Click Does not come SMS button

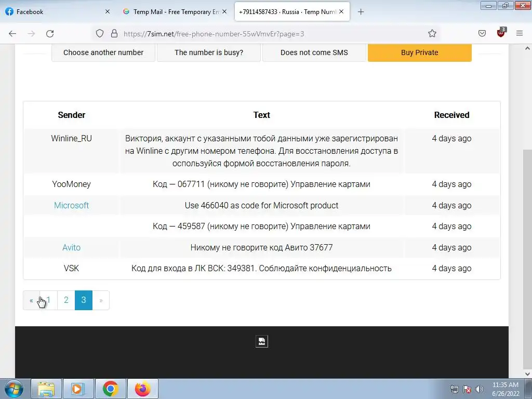[x=314, y=52]
